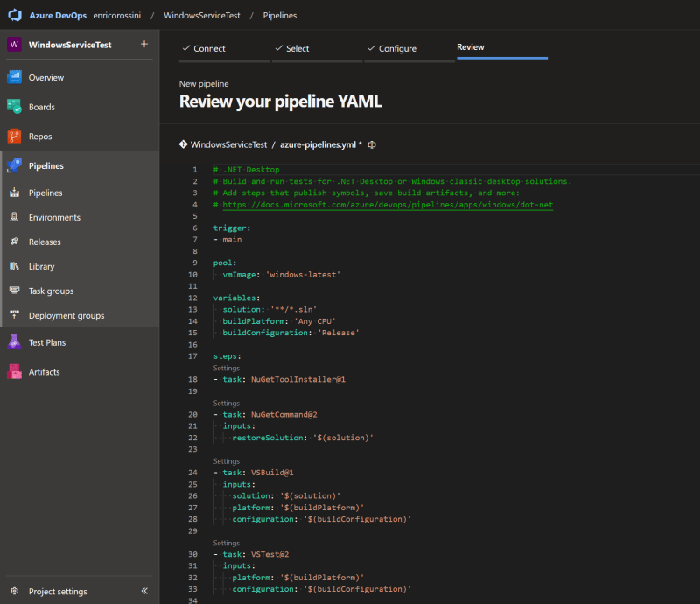Click the '- main' trigger branch line

[x=227, y=240]
